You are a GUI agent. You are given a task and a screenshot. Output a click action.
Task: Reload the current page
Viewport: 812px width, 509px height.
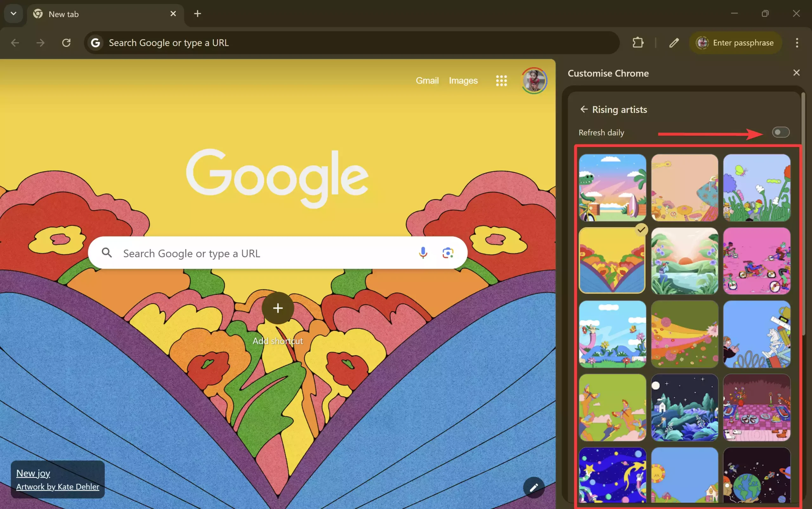coord(66,43)
